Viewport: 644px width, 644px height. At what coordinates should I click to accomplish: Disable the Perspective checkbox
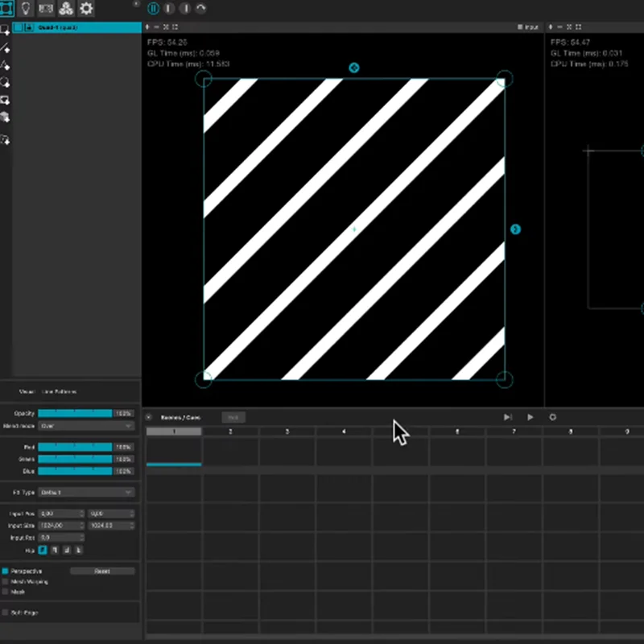[x=6, y=572]
